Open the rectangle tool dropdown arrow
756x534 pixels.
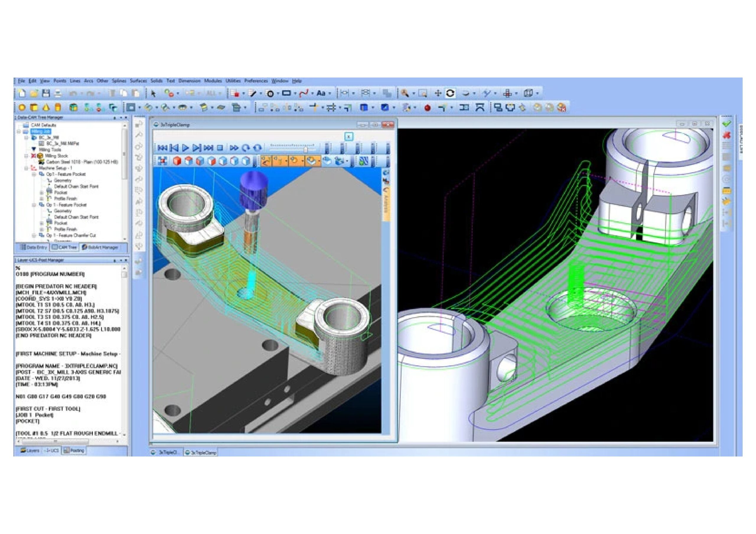point(295,94)
